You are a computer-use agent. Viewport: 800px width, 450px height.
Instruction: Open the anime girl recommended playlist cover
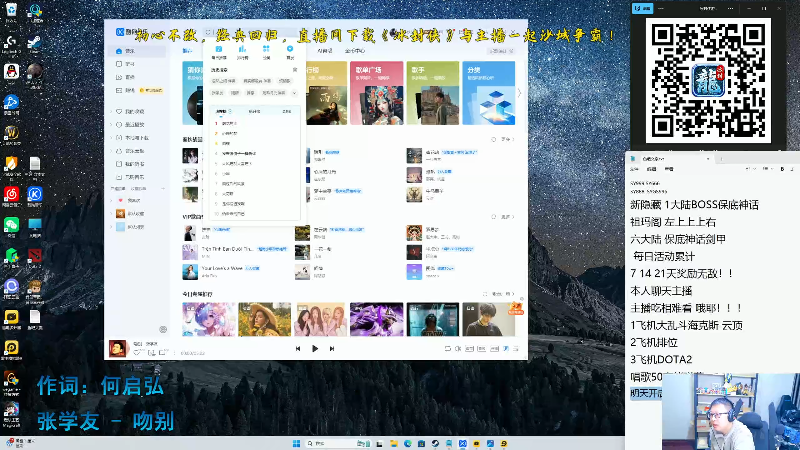209,319
